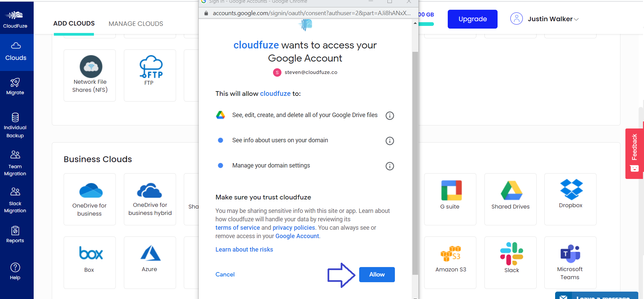Click the popup address bar URL

click(311, 13)
